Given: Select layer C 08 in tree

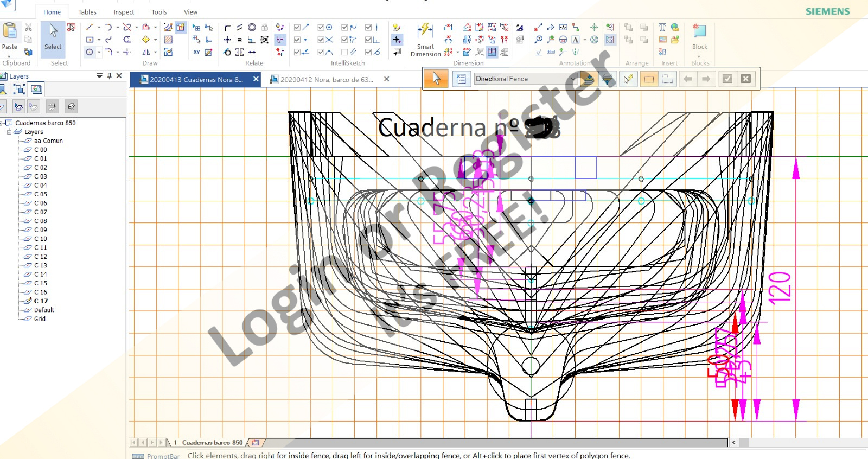Looking at the screenshot, I should (41, 221).
